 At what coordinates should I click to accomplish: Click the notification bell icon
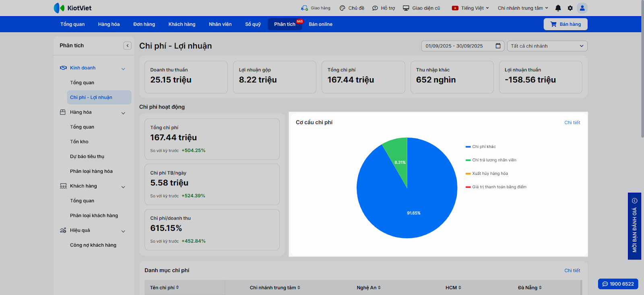coord(558,8)
